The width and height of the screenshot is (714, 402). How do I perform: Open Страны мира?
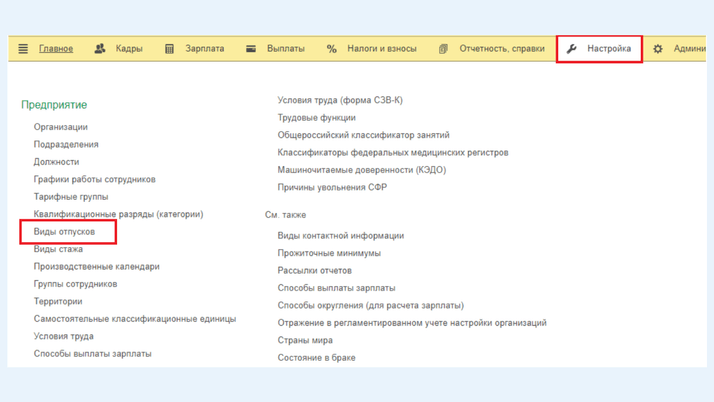coord(305,341)
